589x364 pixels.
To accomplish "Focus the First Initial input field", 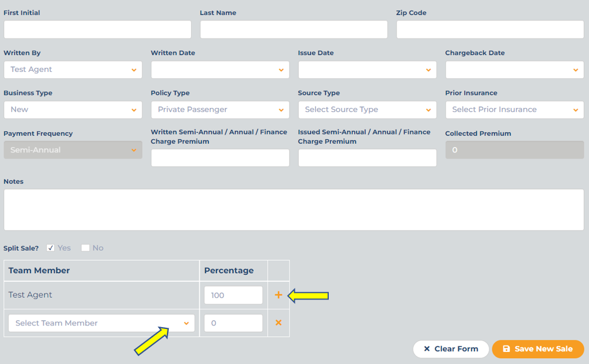I will click(98, 29).
